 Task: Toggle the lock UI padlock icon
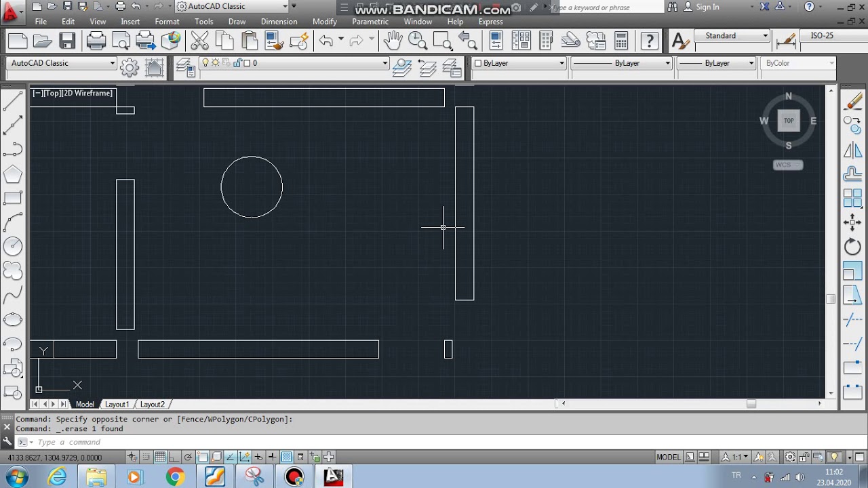[x=805, y=457]
